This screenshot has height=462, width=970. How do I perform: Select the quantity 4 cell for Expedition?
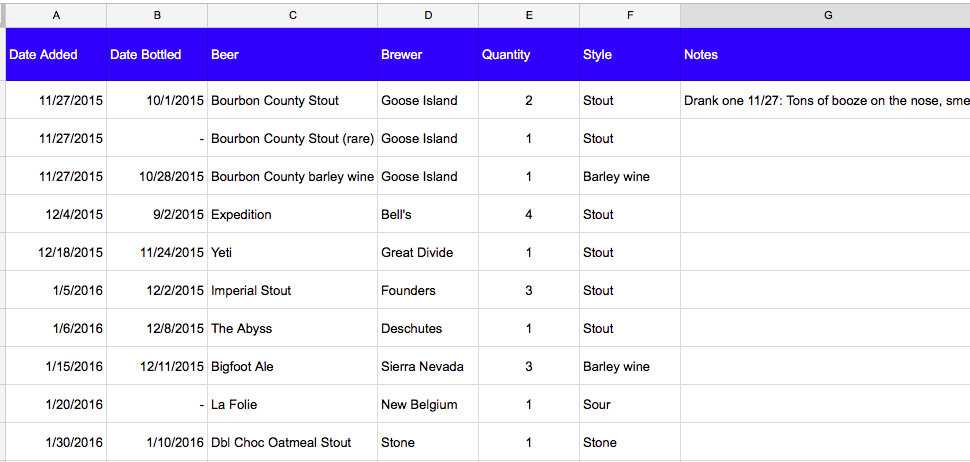pos(528,215)
